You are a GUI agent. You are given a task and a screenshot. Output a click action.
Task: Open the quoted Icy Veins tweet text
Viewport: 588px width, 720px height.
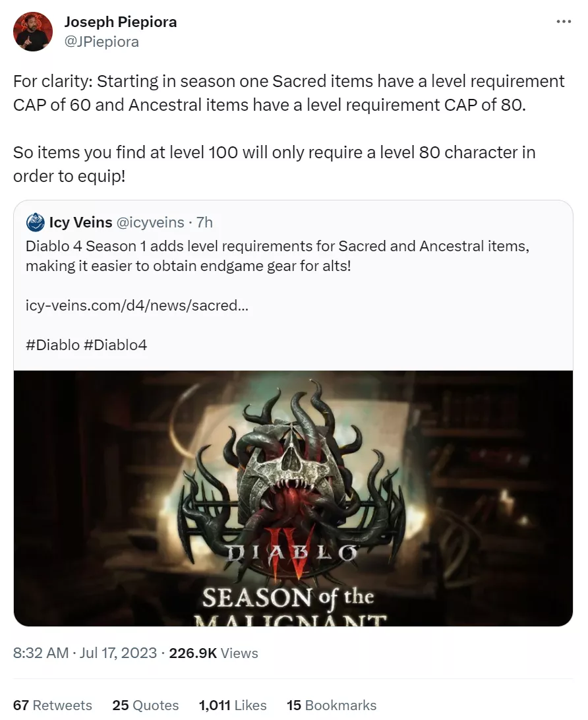coord(278,256)
